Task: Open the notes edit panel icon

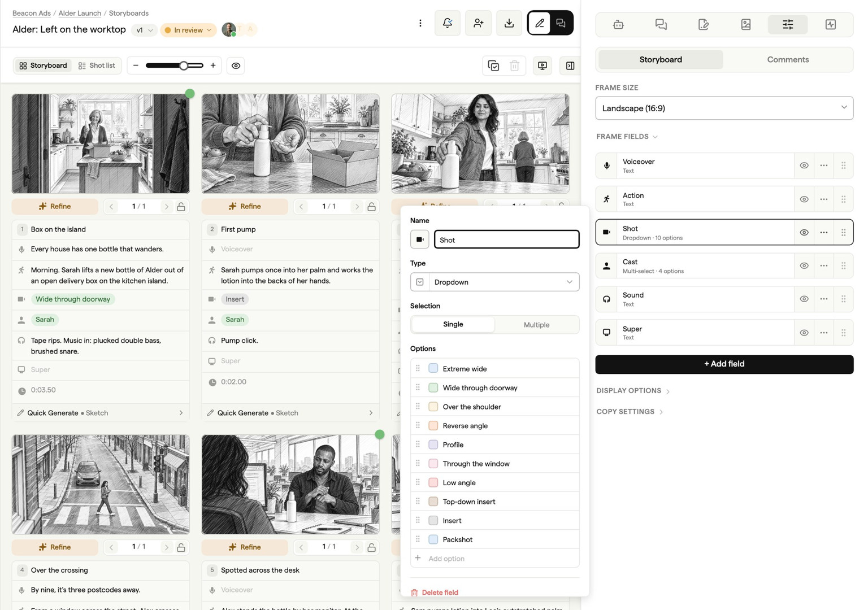Action: pos(703,24)
